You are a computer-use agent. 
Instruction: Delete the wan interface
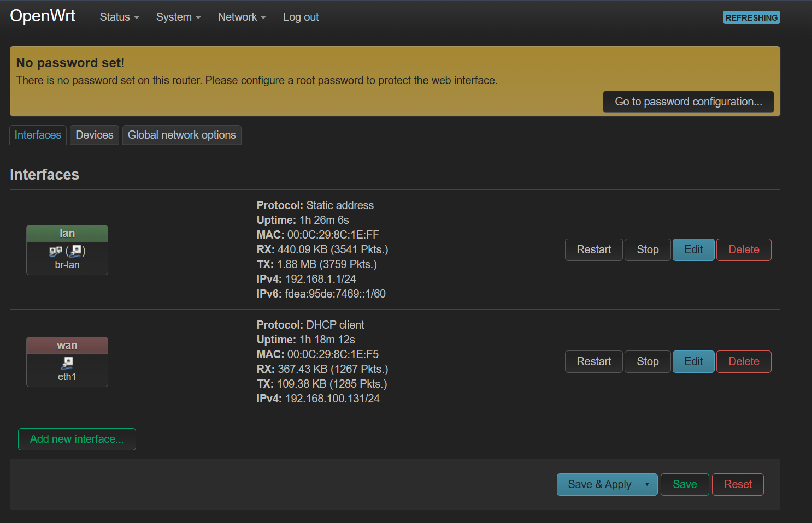[744, 361]
